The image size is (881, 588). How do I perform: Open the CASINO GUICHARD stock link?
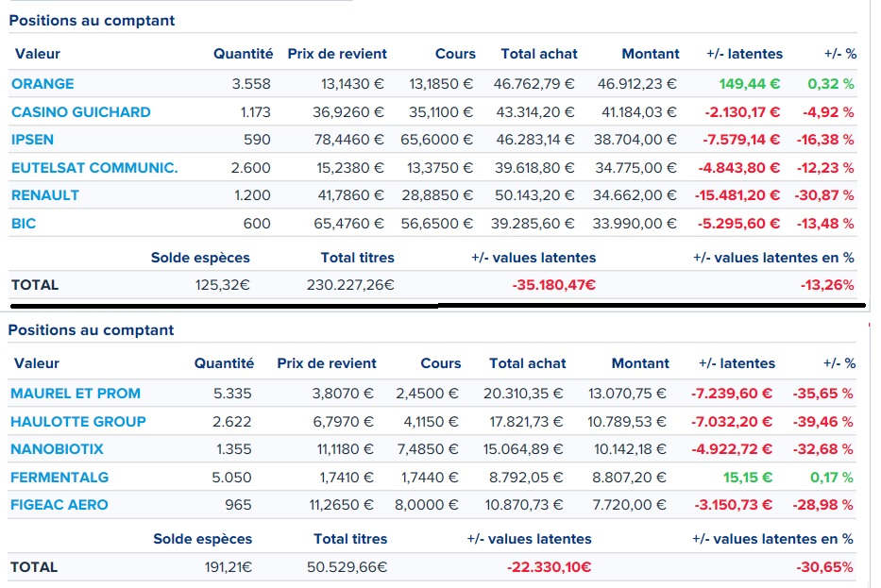[81, 111]
